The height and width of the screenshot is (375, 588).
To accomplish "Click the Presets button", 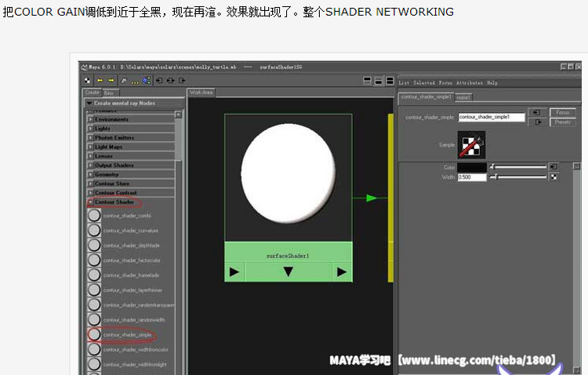I will 562,122.
